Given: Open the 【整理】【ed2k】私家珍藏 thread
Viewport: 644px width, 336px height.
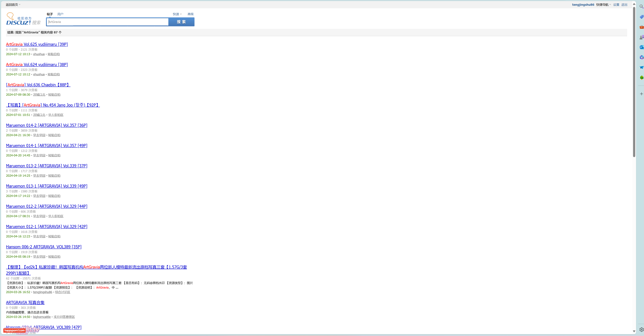Looking at the screenshot, I should coord(97,270).
